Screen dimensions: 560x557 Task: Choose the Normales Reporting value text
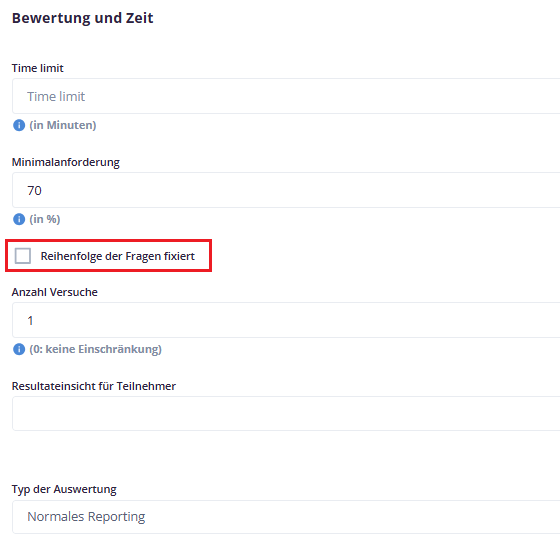(86, 517)
